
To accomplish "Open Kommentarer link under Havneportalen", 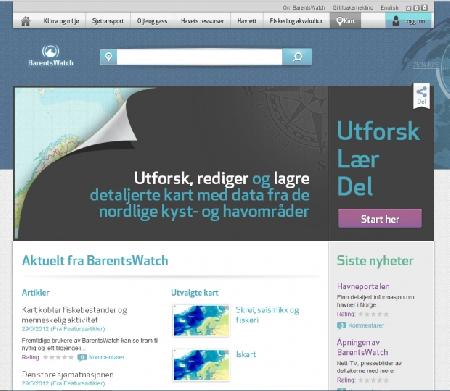I will pyautogui.click(x=366, y=325).
